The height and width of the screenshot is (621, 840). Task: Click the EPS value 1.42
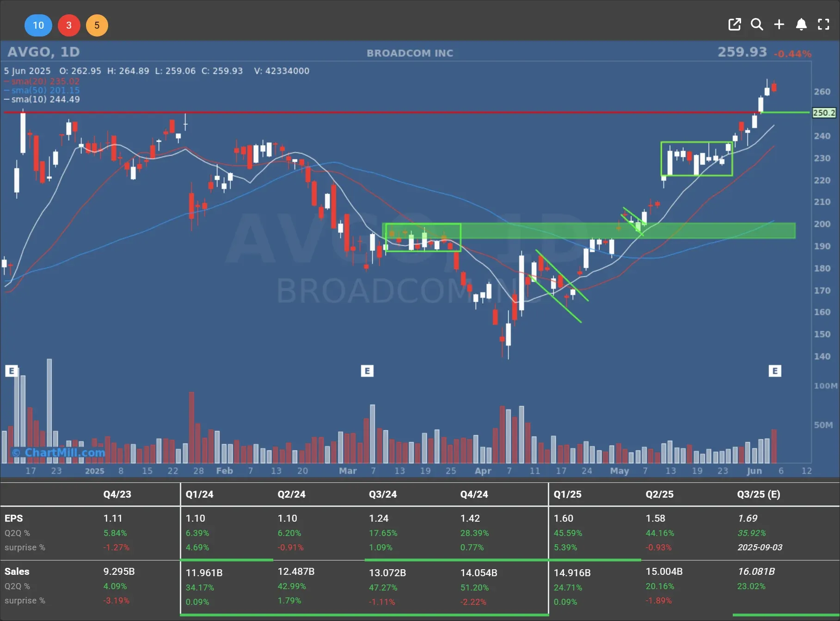point(470,518)
